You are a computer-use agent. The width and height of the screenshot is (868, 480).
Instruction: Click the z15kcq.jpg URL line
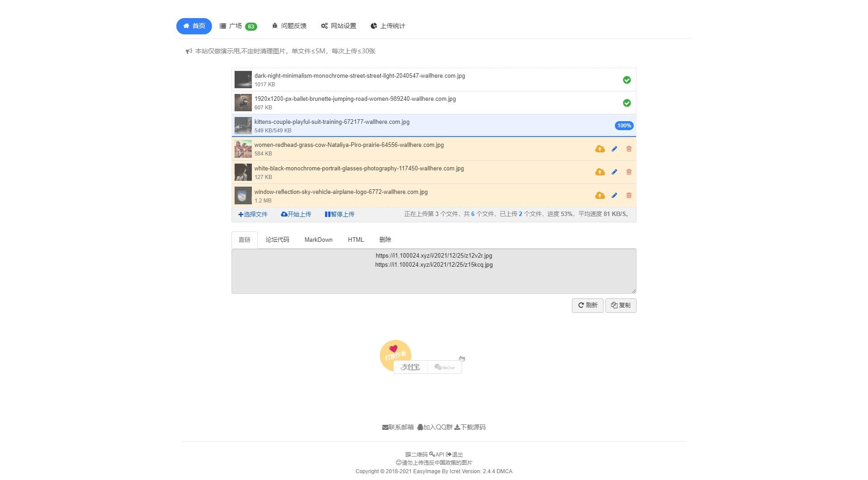pyautogui.click(x=434, y=265)
